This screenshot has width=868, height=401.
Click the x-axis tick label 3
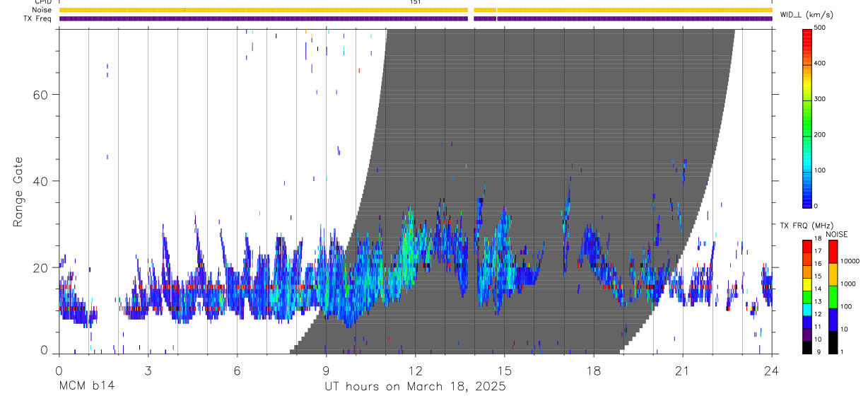(x=148, y=370)
